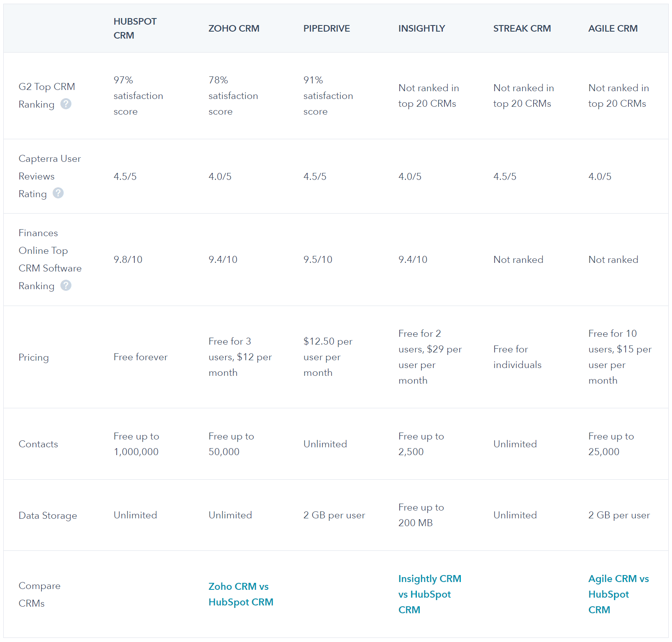Click Agile's 4.0/5 Capterra rating
Screen dimensions: 672x642
point(600,176)
